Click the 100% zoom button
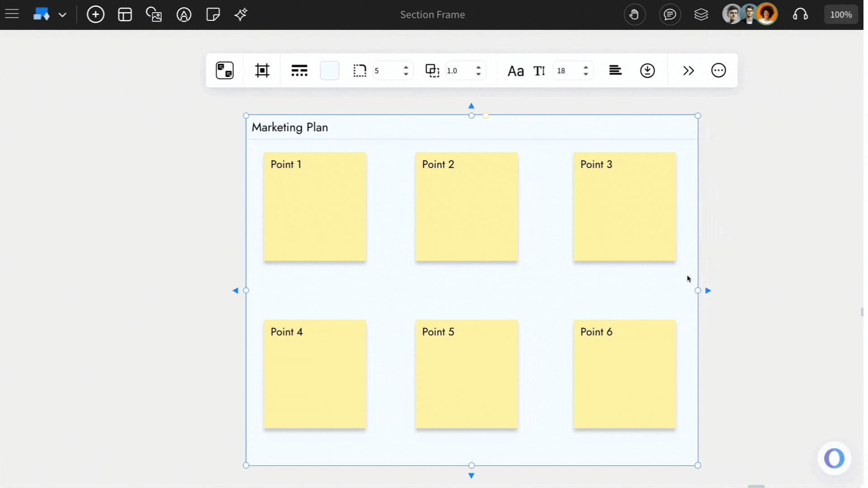Screen dimensions: 868x488 coord(840,14)
